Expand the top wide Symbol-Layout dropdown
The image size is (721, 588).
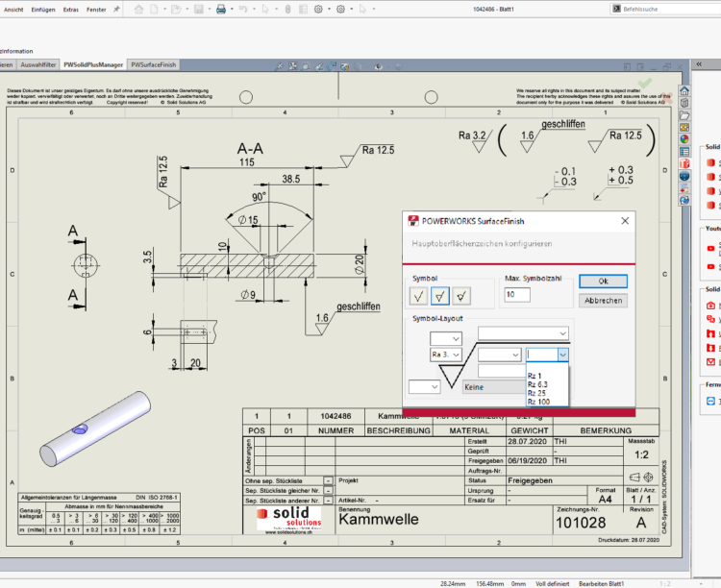(x=523, y=333)
